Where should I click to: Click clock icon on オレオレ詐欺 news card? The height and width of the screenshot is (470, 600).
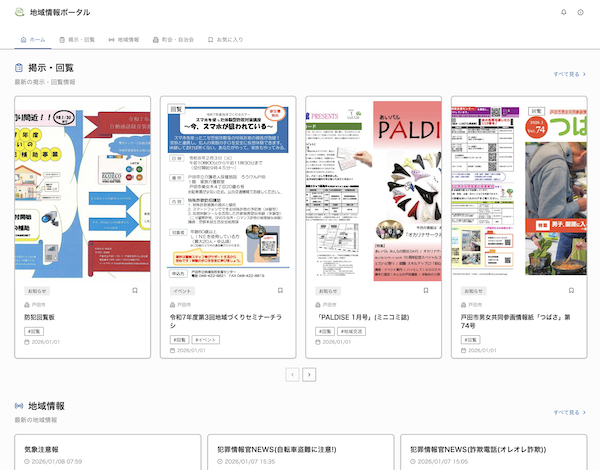pos(412,462)
